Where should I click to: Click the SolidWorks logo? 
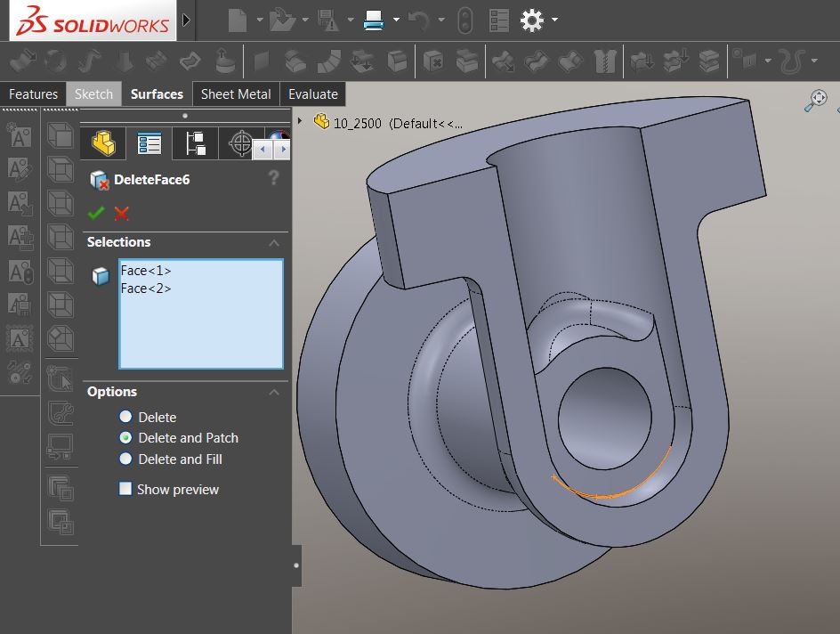pyautogui.click(x=93, y=20)
